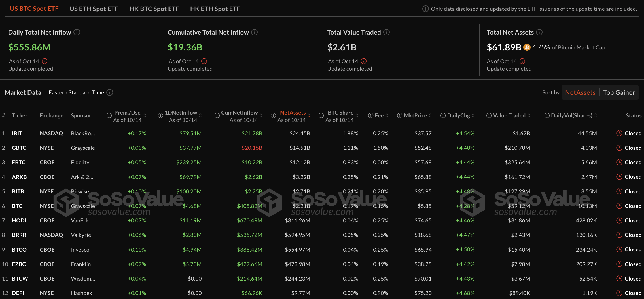Click info icon beside Total Value Traded
This screenshot has width=644, height=299.
click(x=387, y=32)
